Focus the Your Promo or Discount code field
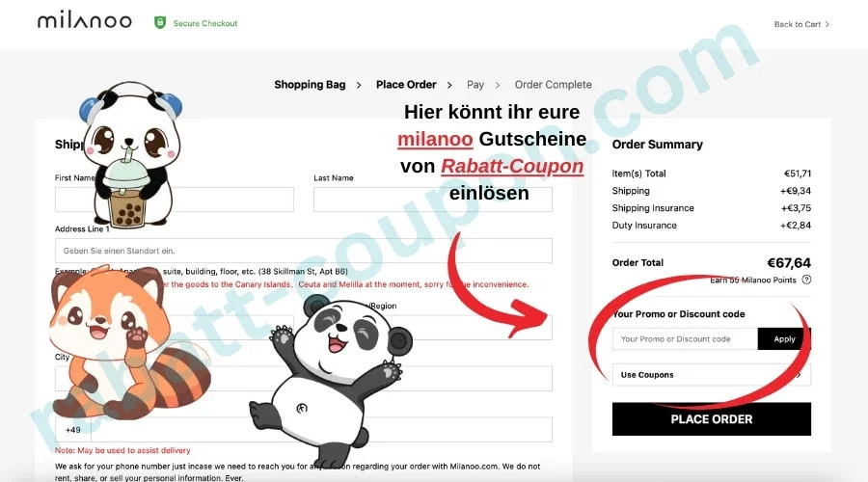868x482 pixels. point(685,338)
